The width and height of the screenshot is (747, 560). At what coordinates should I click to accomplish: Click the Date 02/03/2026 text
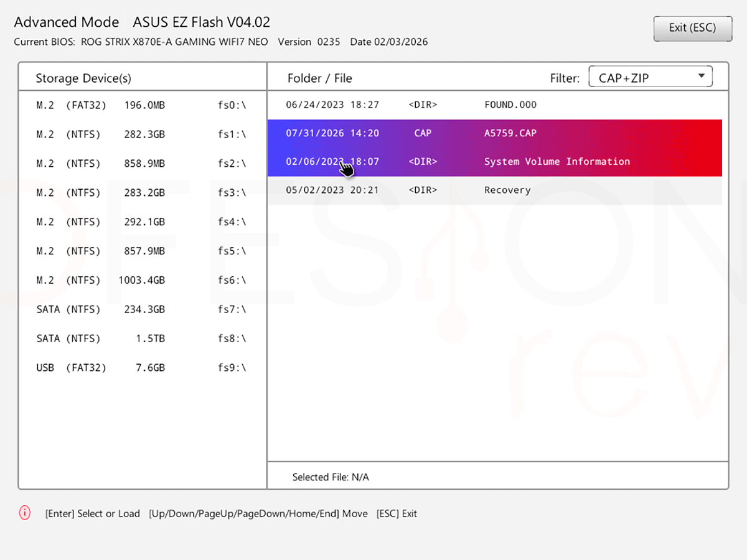[389, 42]
